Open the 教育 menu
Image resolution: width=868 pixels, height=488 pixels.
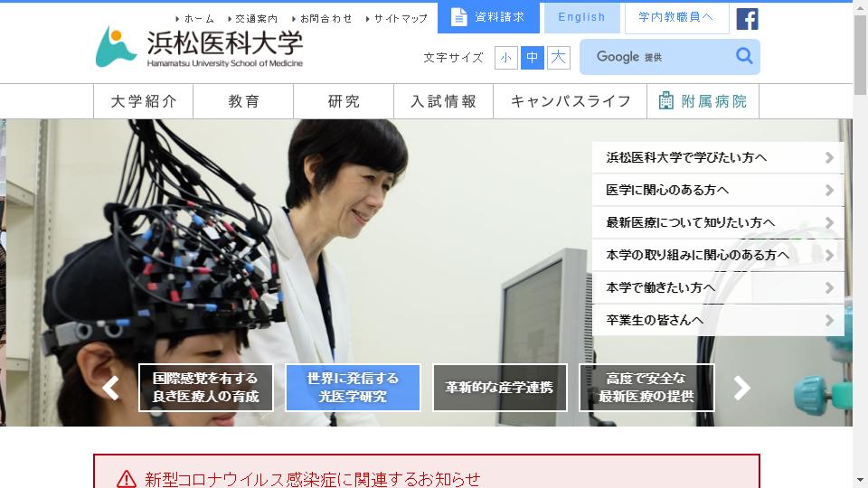tap(243, 101)
